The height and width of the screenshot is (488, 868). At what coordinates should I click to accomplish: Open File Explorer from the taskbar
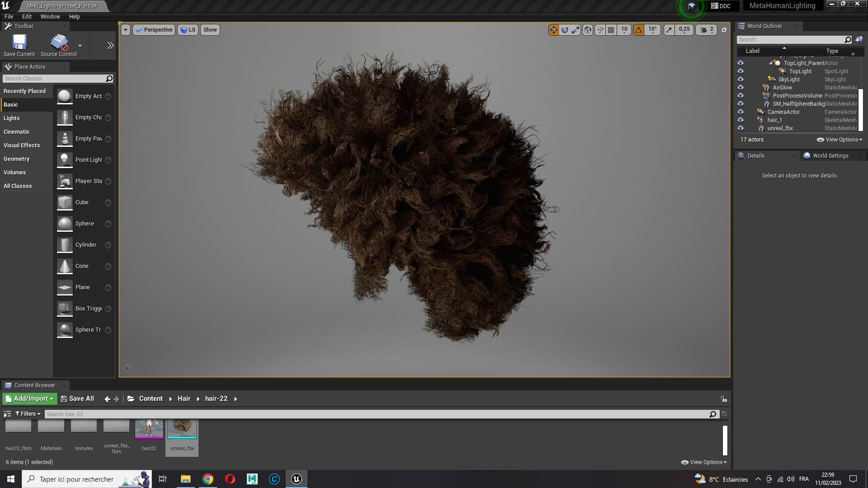pos(186,479)
